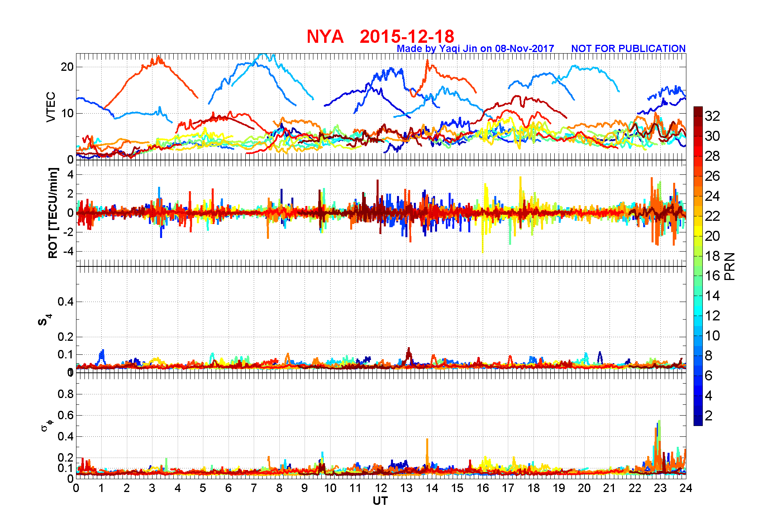Select the colorbar tick value 32

coord(712,116)
